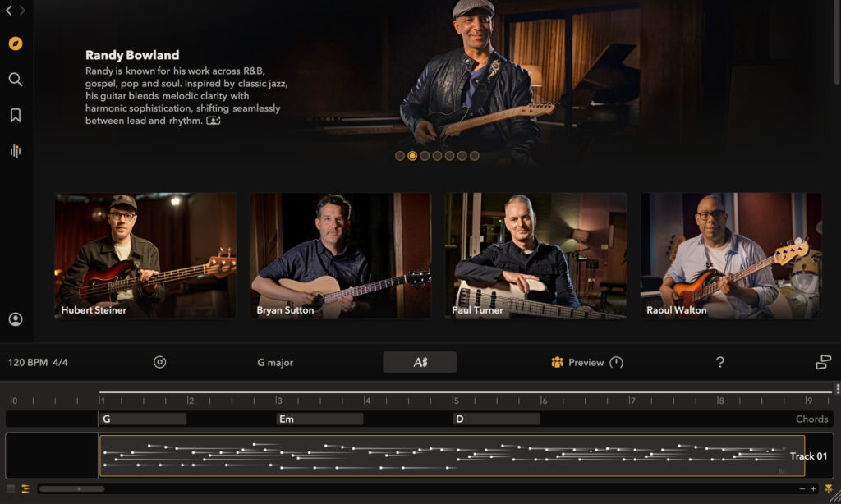The image size is (841, 504).
Task: Click the Preview button
Action: 578,362
